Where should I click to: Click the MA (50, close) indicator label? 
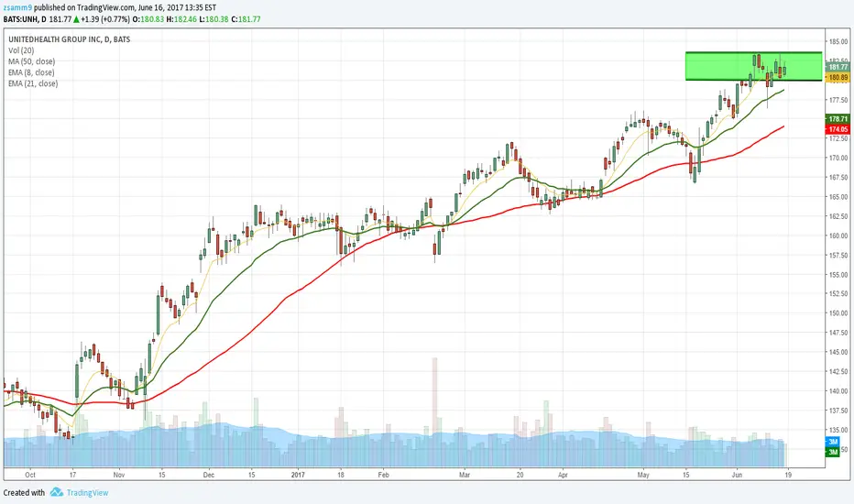pyautogui.click(x=31, y=61)
